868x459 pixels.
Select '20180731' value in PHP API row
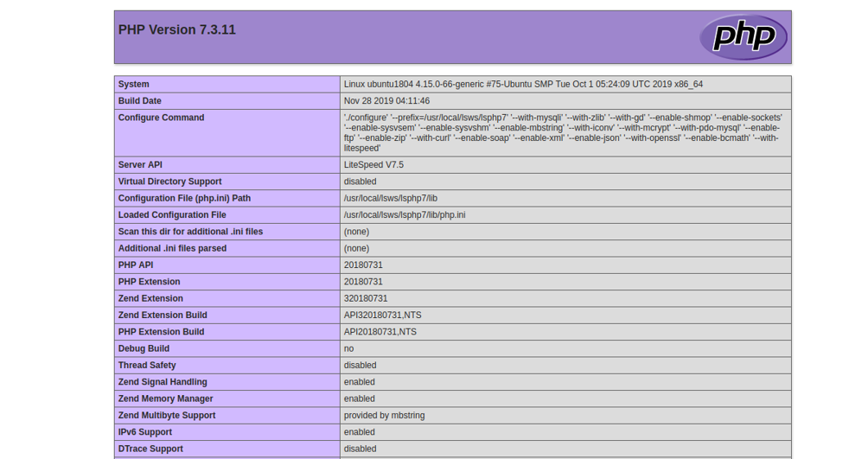pyautogui.click(x=363, y=265)
